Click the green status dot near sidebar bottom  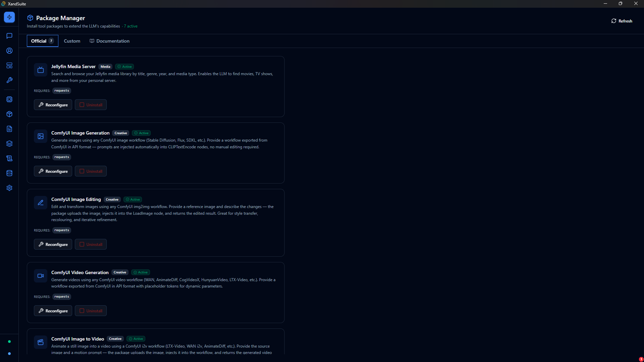[9, 341]
